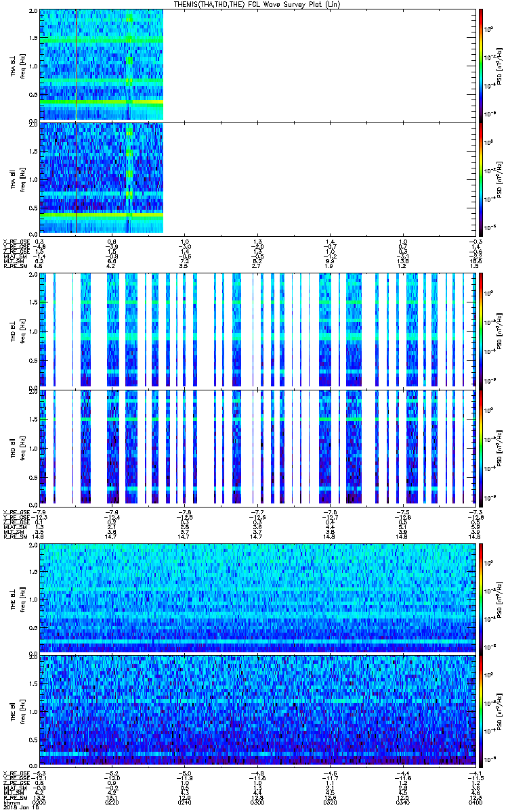
Task: Click the 2.0 tick label of THE B-perpendicular axis
Action: [x=33, y=545]
